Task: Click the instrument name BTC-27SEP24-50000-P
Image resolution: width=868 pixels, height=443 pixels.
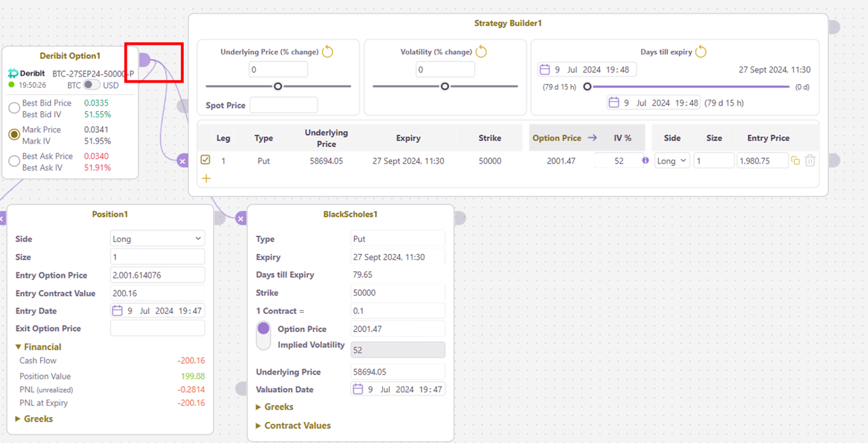Action: [93, 73]
